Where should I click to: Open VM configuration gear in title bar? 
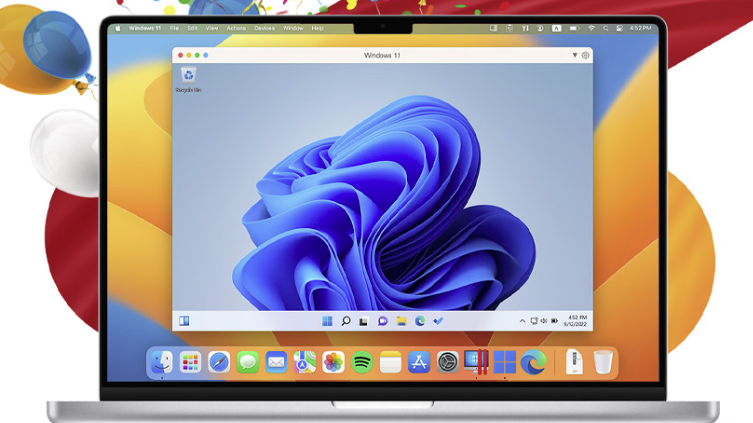click(x=585, y=55)
